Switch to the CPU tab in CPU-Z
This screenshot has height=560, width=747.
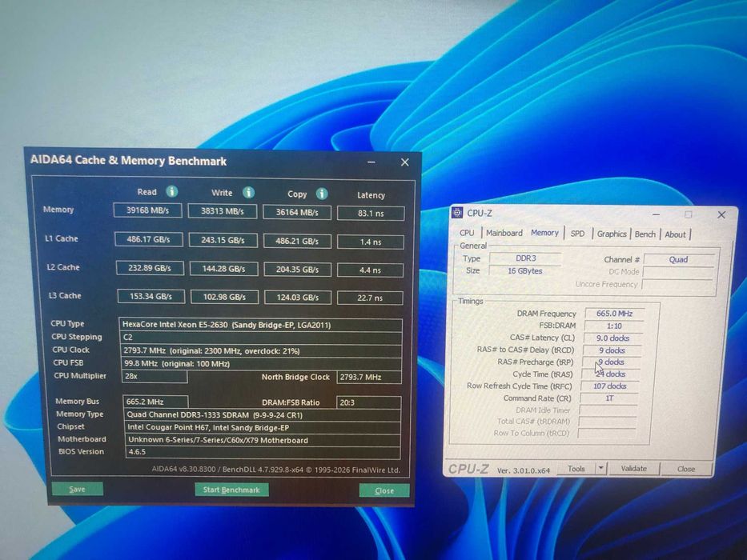click(467, 233)
